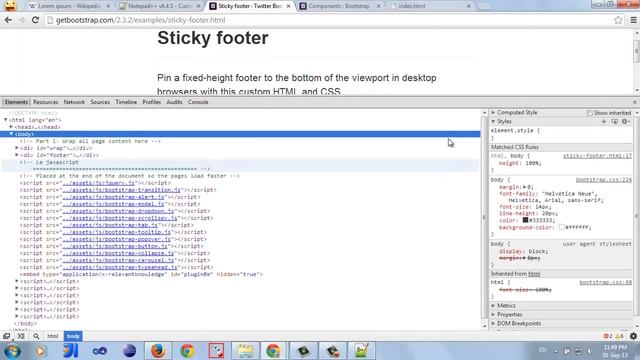Expand margin shorthand in body rule
This screenshot has height=360, width=640.
pyautogui.click(x=525, y=187)
